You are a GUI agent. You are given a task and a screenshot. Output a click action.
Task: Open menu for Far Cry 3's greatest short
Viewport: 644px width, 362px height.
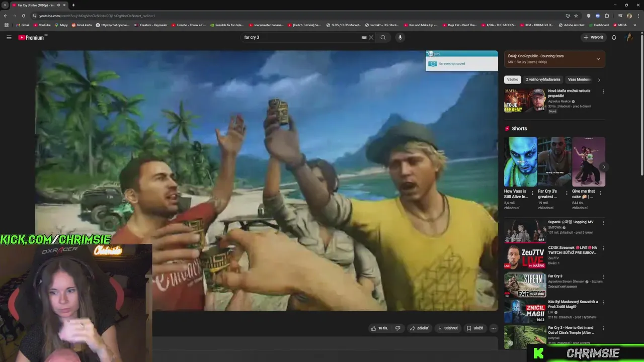[567, 193]
